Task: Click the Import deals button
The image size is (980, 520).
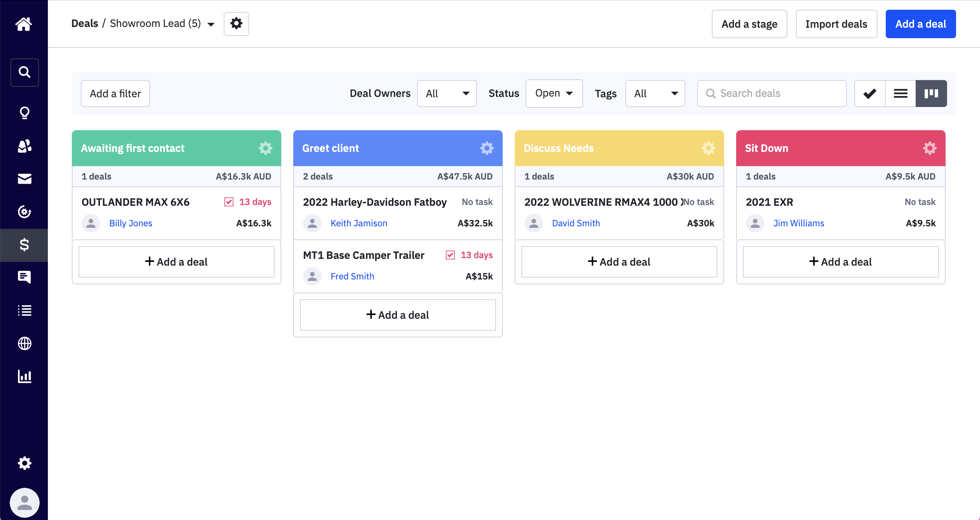Action: [x=836, y=24]
